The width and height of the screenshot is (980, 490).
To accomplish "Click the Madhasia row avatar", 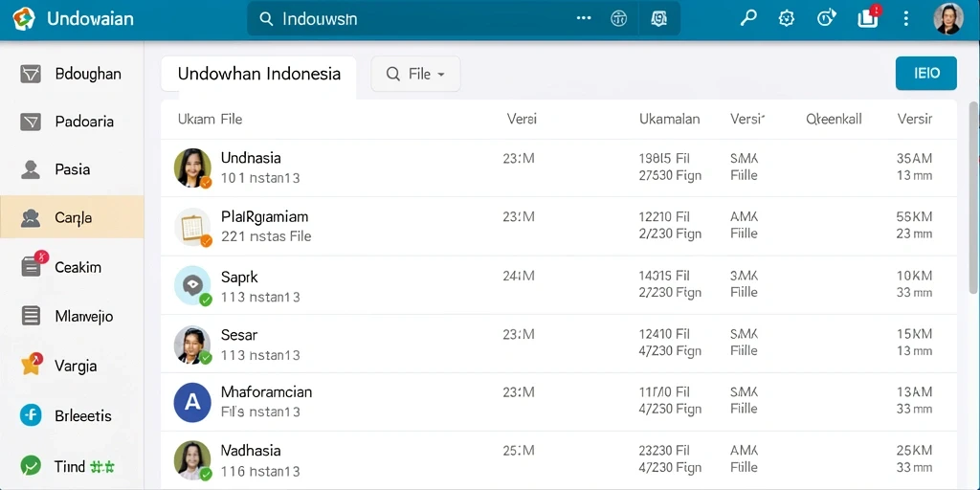I will pyautogui.click(x=192, y=460).
